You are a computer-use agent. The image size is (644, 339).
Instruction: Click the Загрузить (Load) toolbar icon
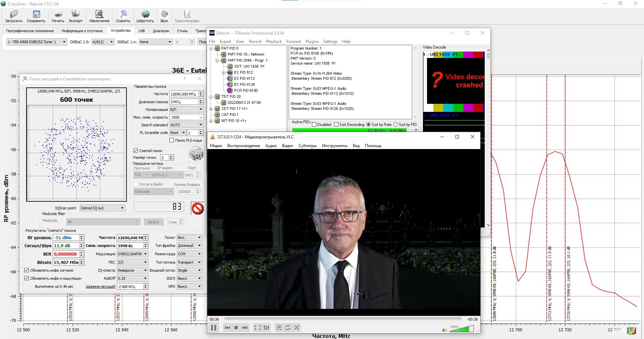coord(14,14)
